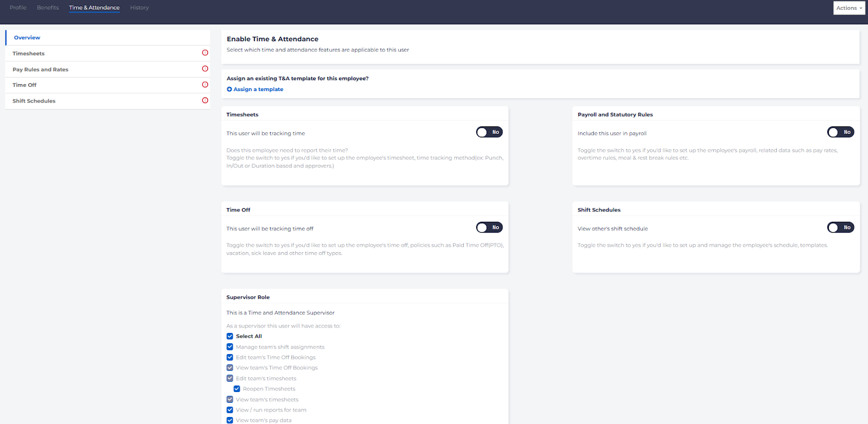Go to the History tab
Viewport: 868px width, 424px height.
pyautogui.click(x=139, y=8)
